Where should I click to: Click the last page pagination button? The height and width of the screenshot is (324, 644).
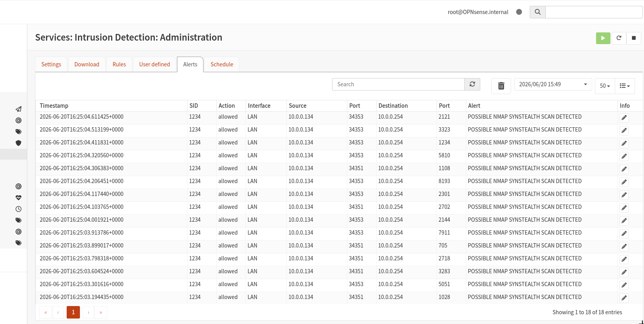point(101,312)
